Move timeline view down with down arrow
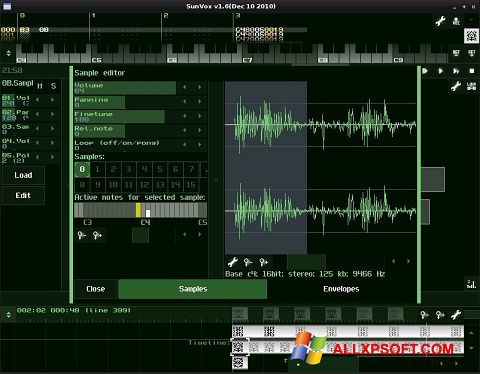This screenshot has height=374, width=480. 471,348
